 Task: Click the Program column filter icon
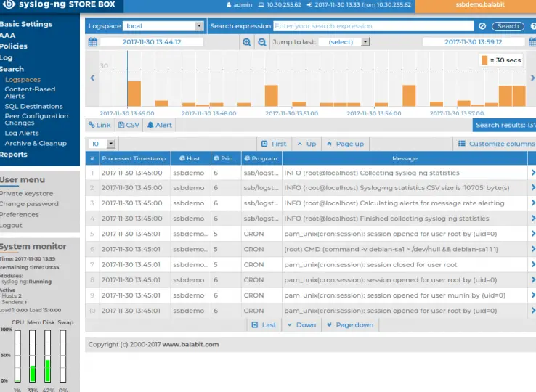coord(247,158)
